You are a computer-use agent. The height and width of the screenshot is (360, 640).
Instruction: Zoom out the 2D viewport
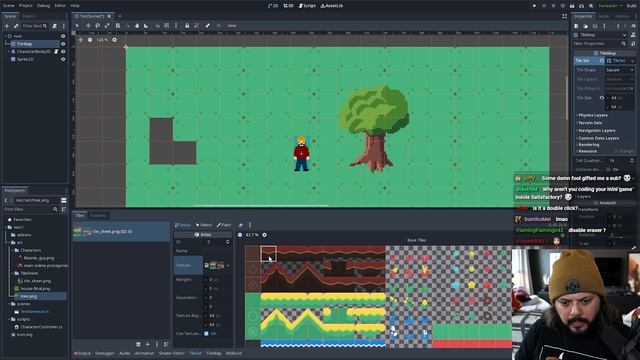(x=90, y=40)
